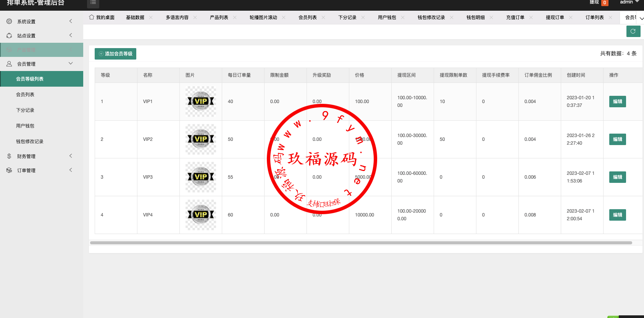Open 会员等级列表 in sidebar
Screen dimensions: 644x318
(x=42, y=79)
